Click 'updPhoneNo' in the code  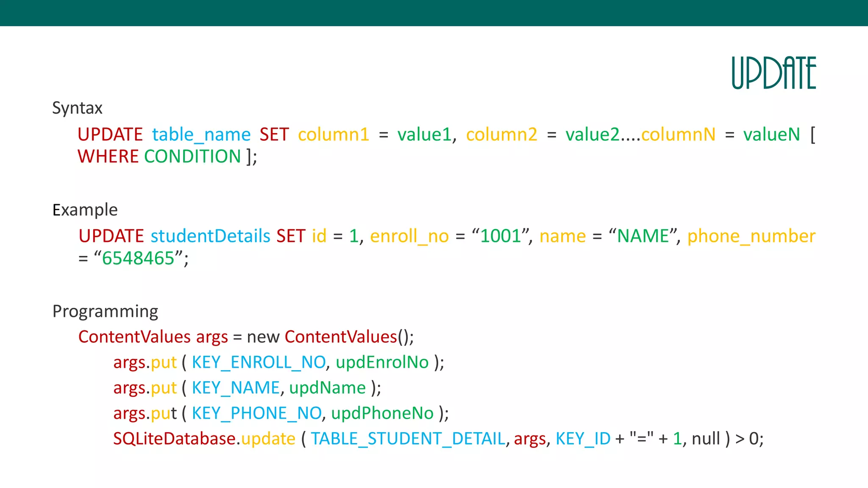(382, 413)
